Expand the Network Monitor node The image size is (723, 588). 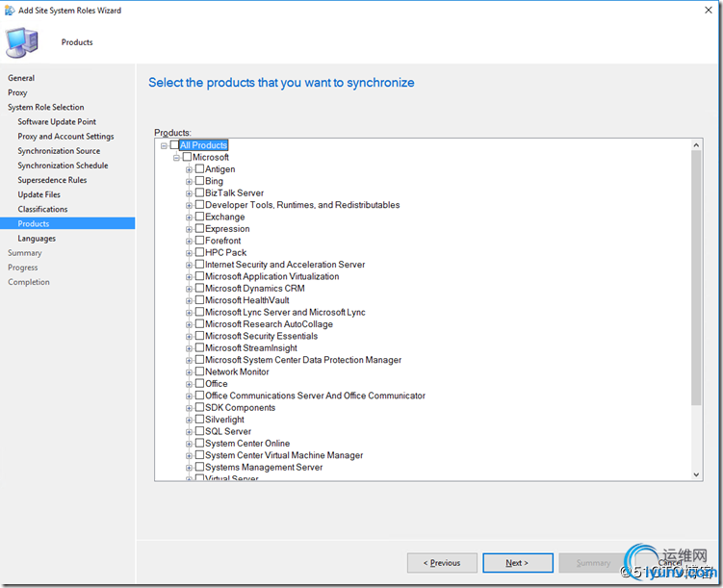pyautogui.click(x=189, y=372)
